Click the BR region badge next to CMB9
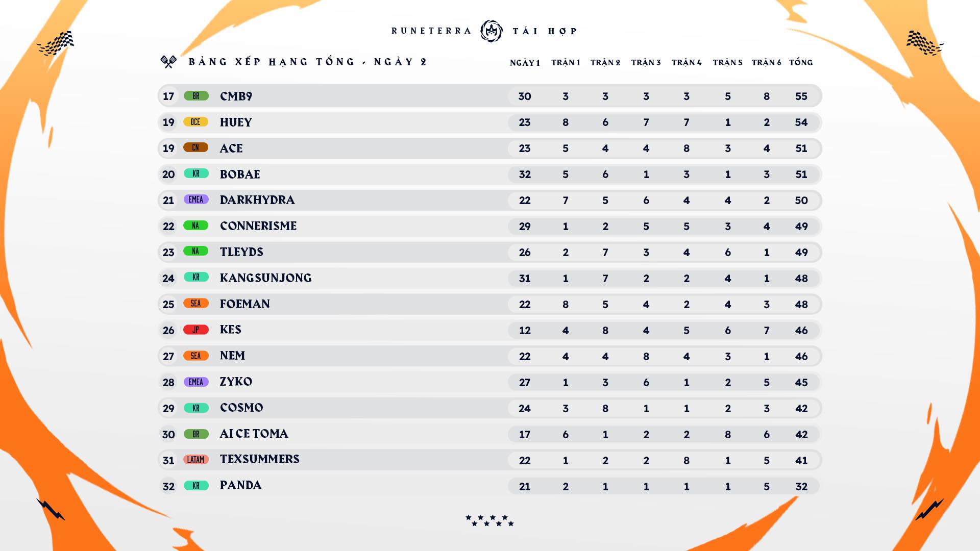 pos(196,96)
